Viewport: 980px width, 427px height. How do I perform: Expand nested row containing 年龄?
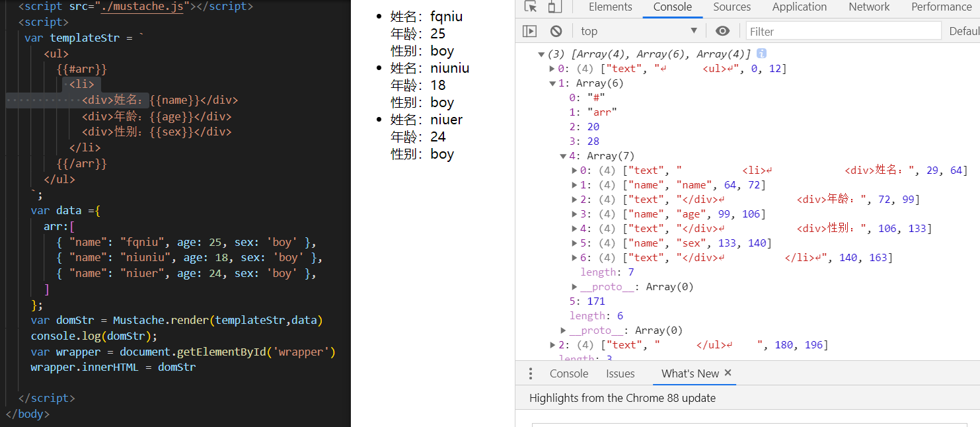[x=574, y=200]
